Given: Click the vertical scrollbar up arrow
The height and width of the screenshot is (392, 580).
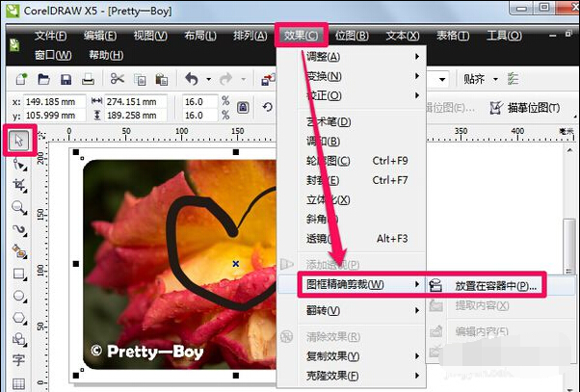Looking at the screenshot, I should 569,150.
